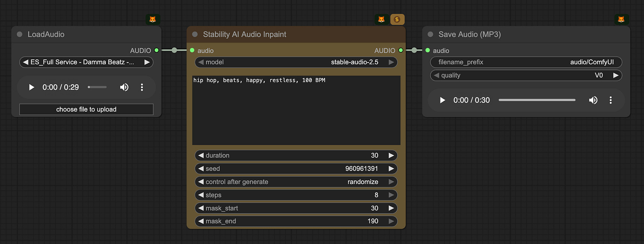The image size is (644, 244).
Task: Select the LoadAudio node title
Action: pyautogui.click(x=46, y=35)
